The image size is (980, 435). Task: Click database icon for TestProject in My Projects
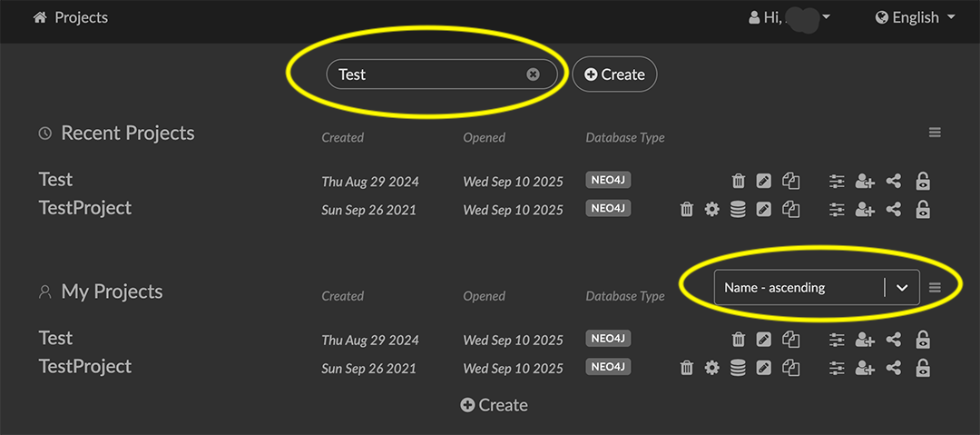coord(738,368)
